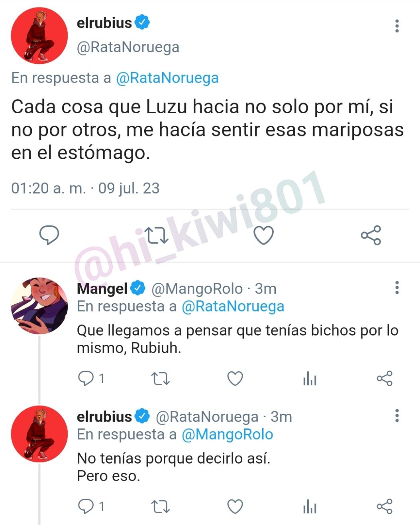The width and height of the screenshot is (420, 525).
Task: Open more options on main tweet
Action: pyautogui.click(x=397, y=26)
